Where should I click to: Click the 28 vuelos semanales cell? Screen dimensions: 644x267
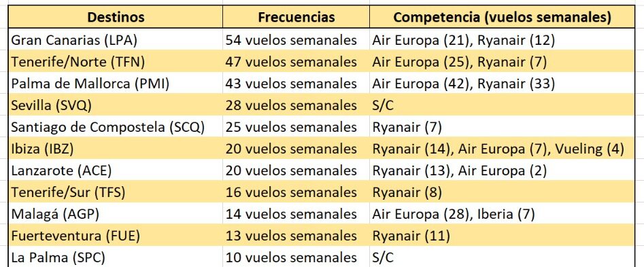click(x=296, y=105)
